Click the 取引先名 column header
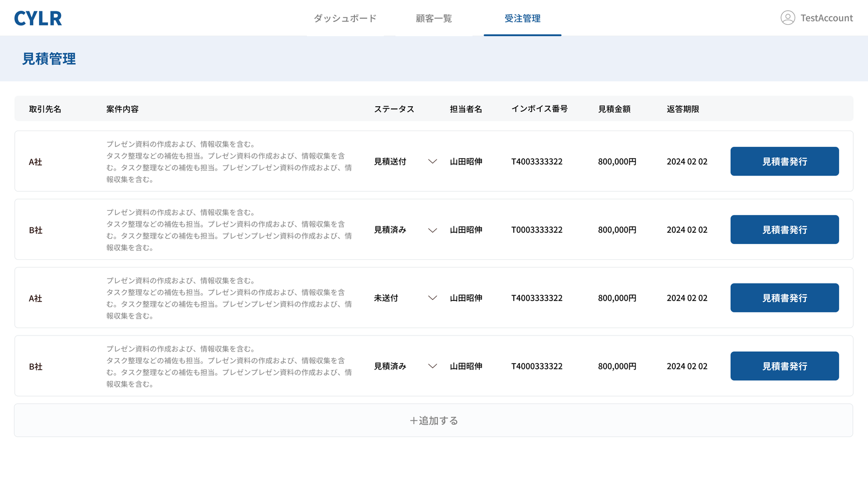This screenshot has width=868, height=488. 45,109
